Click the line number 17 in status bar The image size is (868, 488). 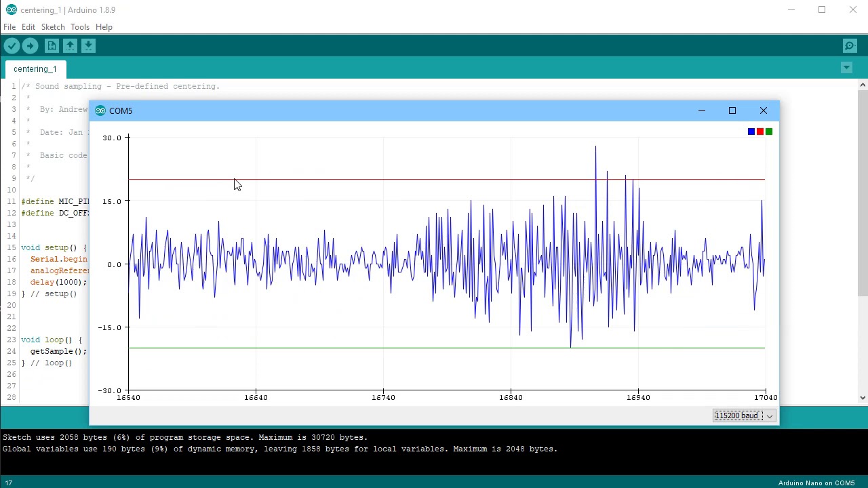[x=9, y=483]
